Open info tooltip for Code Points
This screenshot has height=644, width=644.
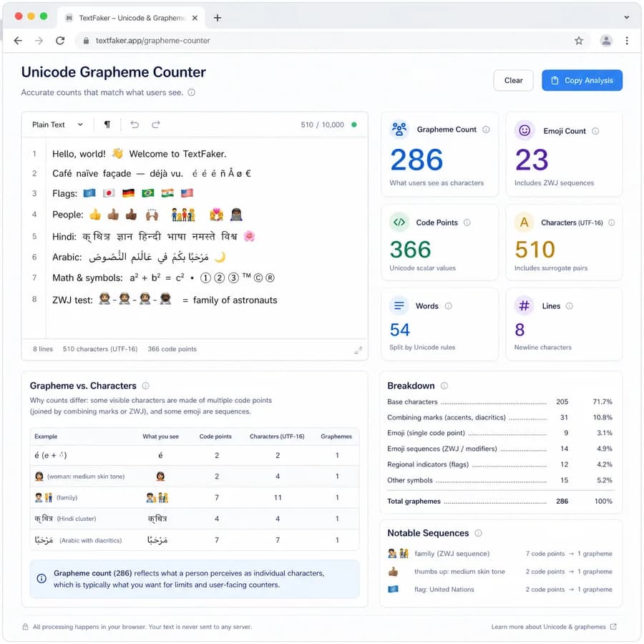467,223
